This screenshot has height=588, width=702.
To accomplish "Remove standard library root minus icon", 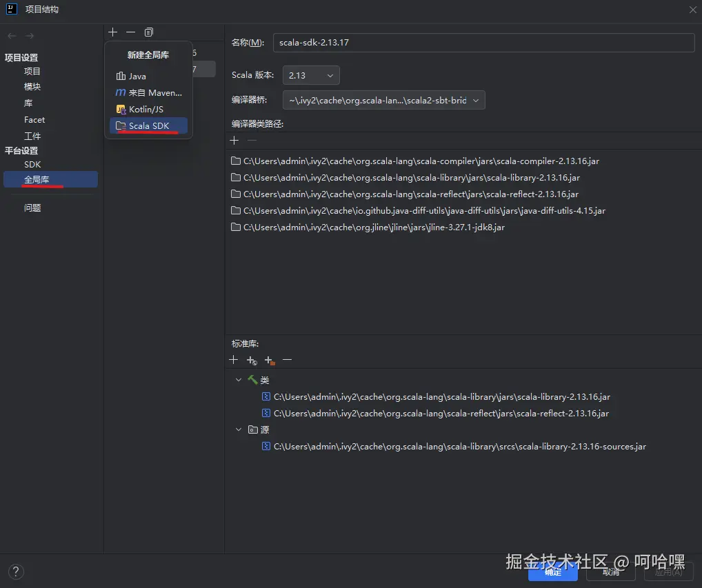I will 288,360.
